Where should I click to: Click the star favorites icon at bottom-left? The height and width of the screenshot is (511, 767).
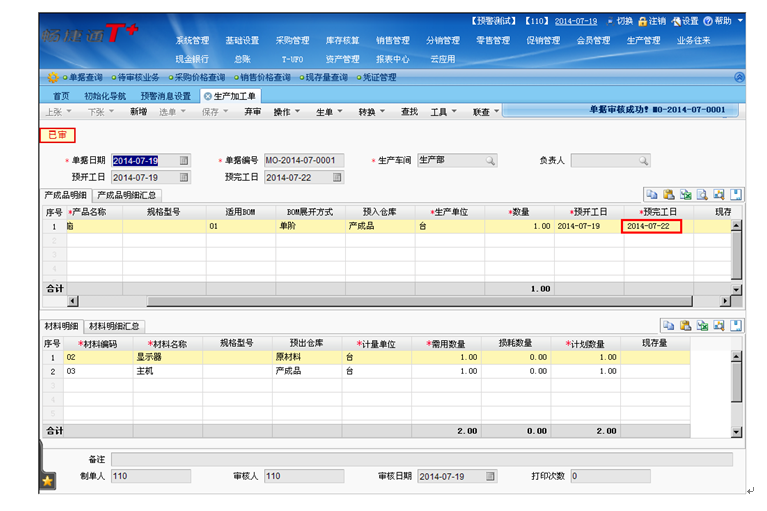click(x=47, y=481)
